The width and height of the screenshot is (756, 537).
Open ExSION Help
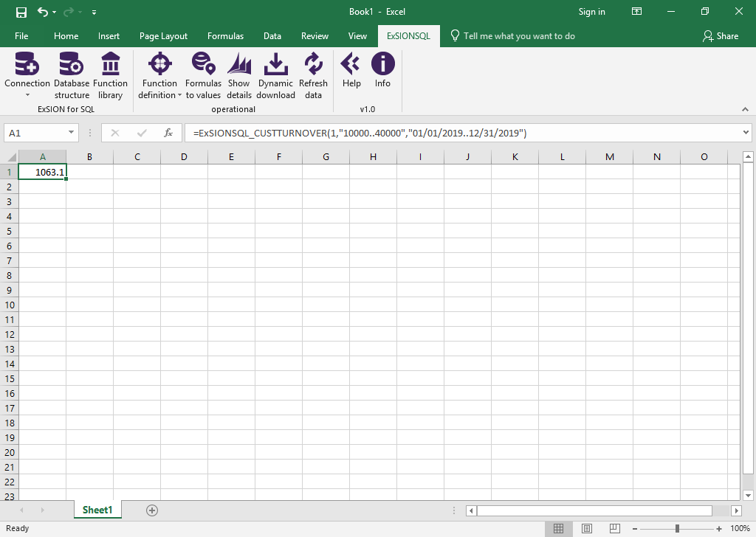[351, 64]
